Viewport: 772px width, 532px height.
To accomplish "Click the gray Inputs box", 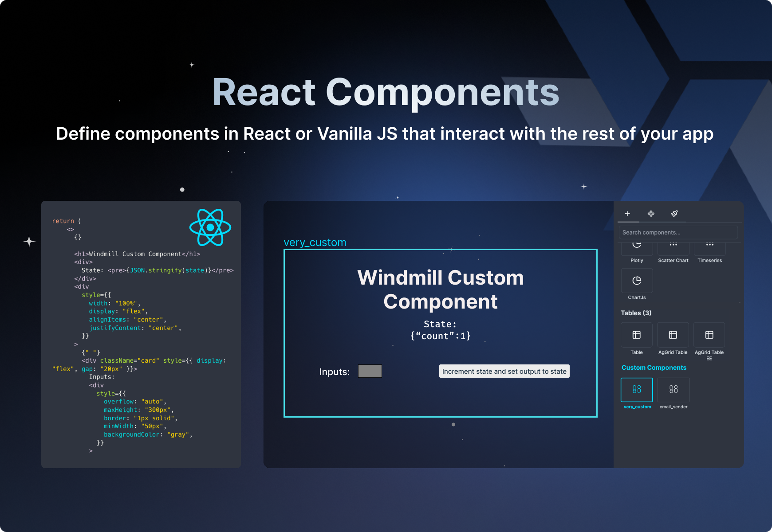I will pyautogui.click(x=370, y=371).
